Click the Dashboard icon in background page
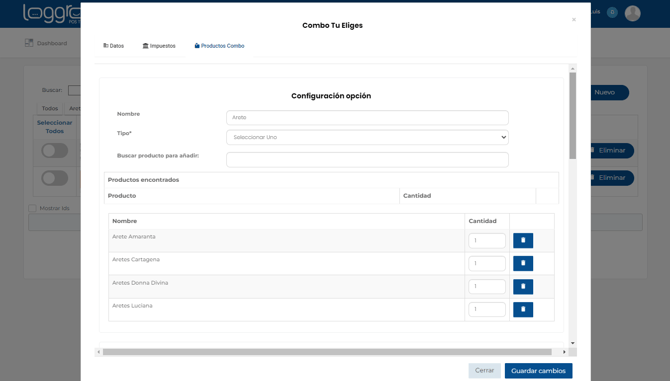 (29, 43)
